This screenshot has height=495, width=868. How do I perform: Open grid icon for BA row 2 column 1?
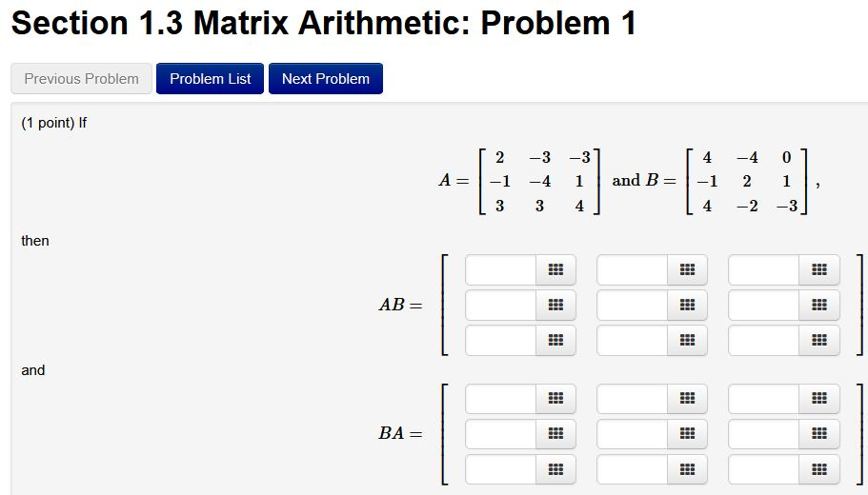click(555, 433)
